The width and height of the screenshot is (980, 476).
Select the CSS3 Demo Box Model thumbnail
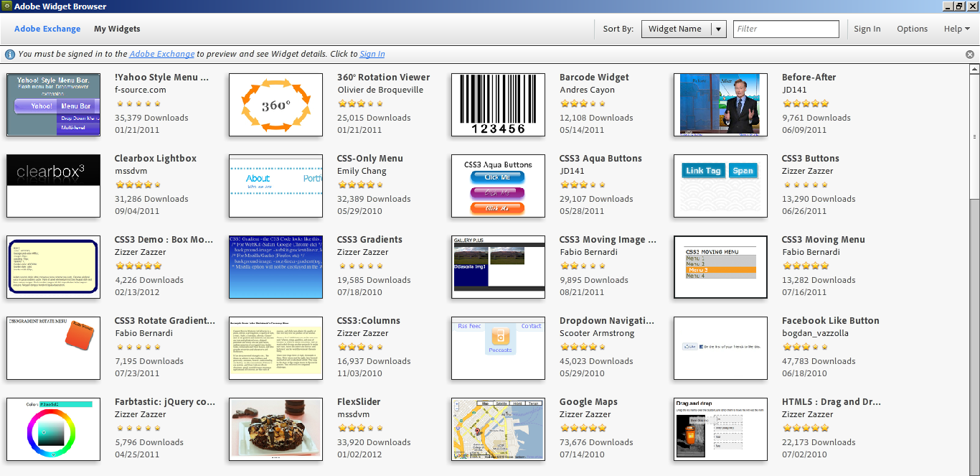(54, 267)
